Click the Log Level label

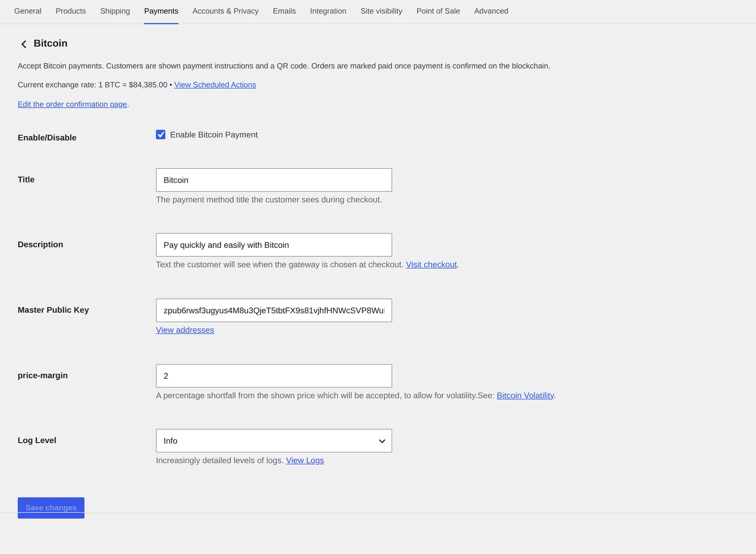click(x=37, y=440)
